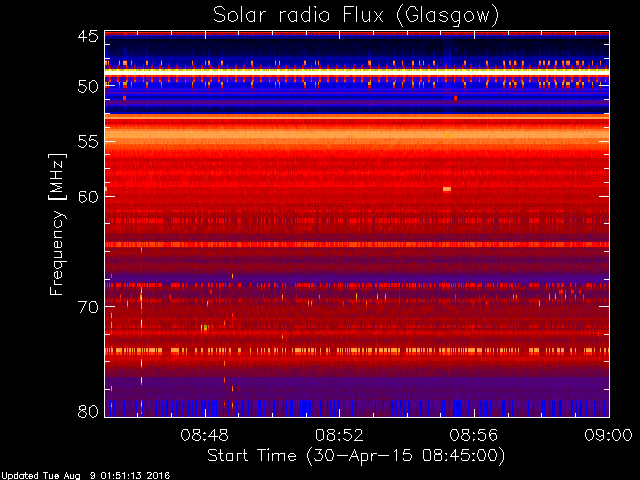Click the green spot near 72 MHz

click(x=205, y=327)
